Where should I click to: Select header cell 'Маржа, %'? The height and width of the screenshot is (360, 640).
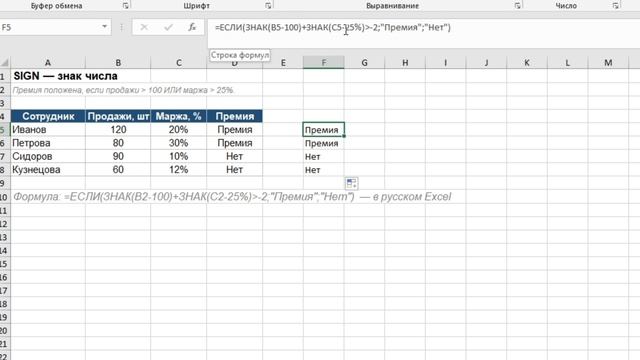click(178, 116)
